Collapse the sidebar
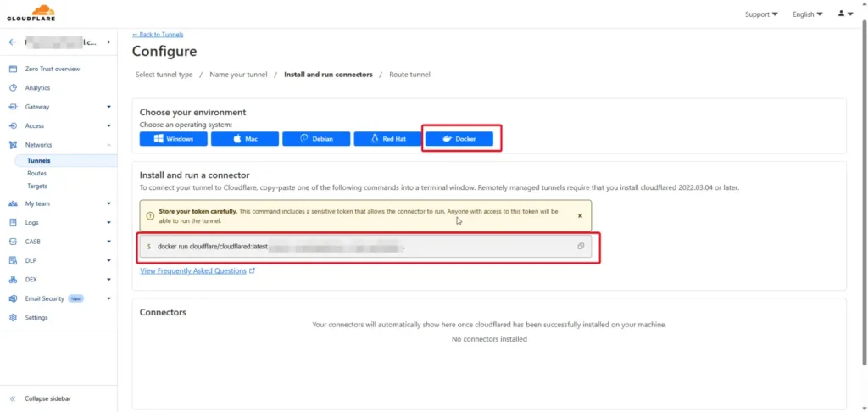The image size is (868, 412). [41, 398]
